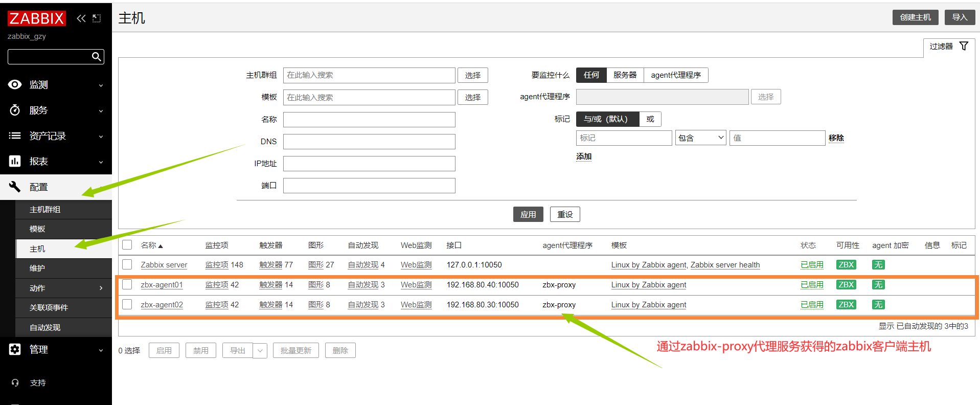Expand the 动作 submenu arrow
The image size is (980, 405).
(x=101, y=288)
